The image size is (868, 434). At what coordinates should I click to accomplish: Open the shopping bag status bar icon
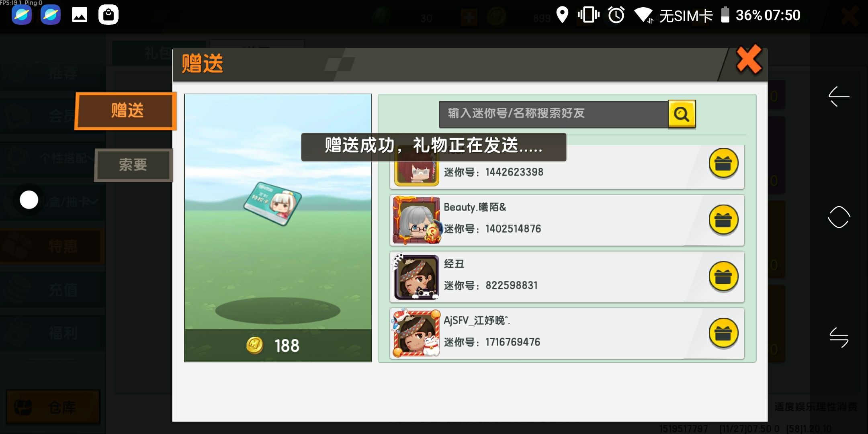click(x=108, y=15)
